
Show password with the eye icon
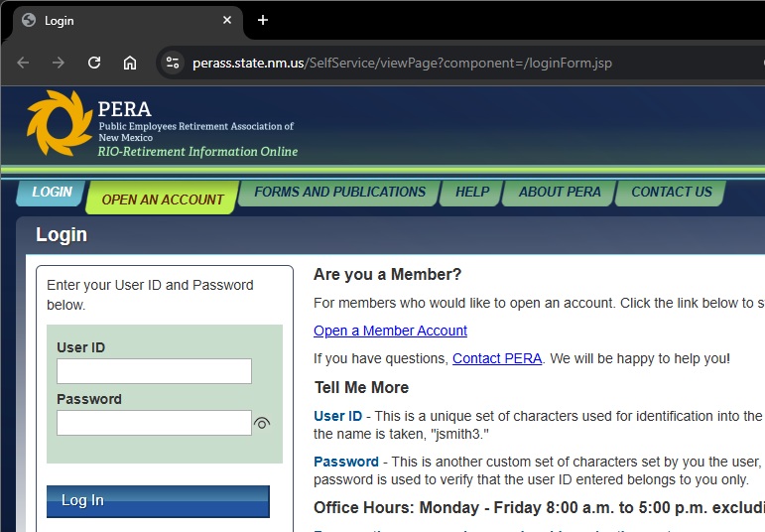(x=262, y=423)
